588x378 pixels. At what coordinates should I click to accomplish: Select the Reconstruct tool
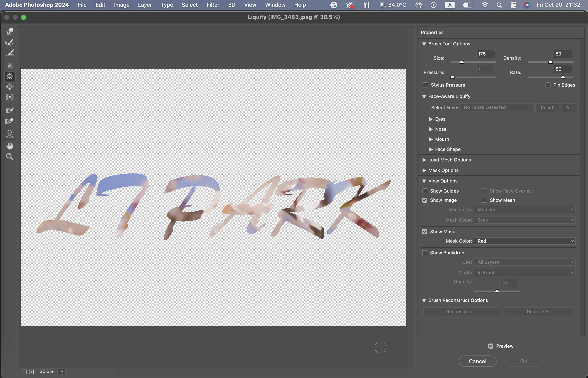point(10,42)
